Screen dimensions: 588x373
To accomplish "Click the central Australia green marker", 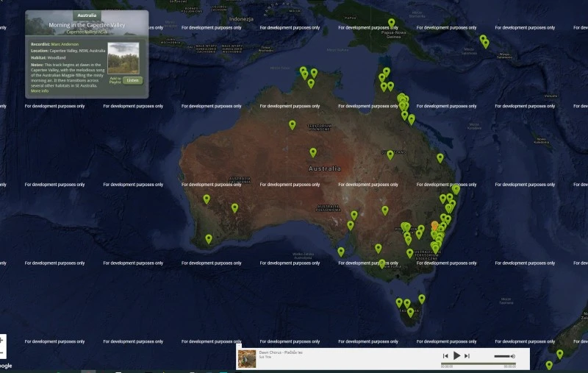I will 313,152.
